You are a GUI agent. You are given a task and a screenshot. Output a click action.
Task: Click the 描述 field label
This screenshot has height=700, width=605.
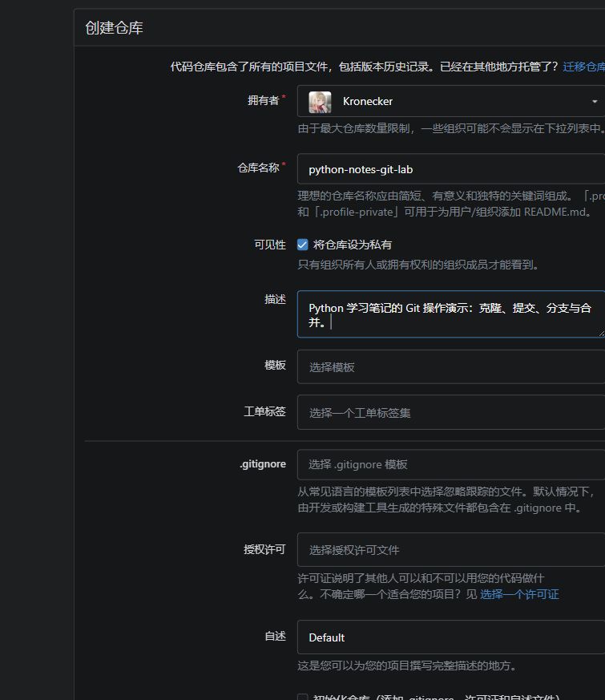pyautogui.click(x=275, y=299)
